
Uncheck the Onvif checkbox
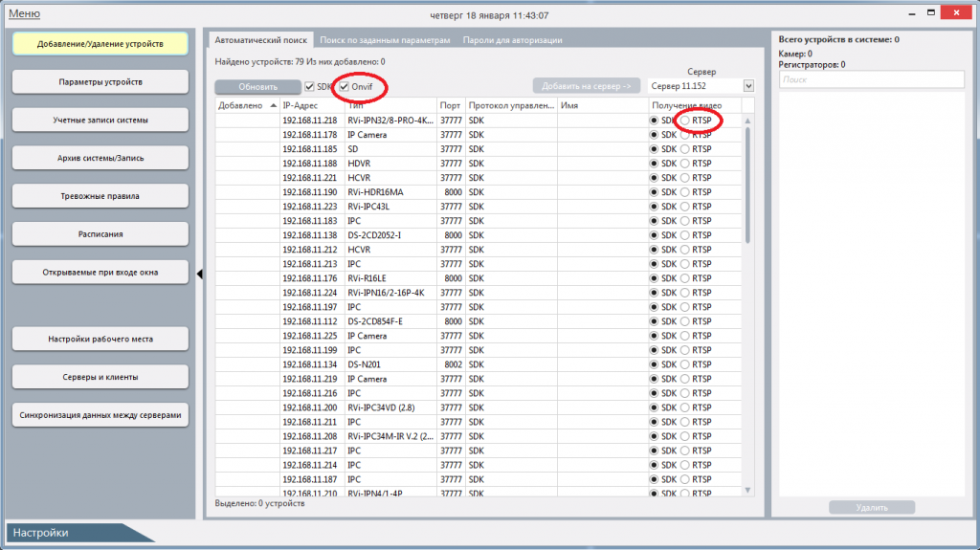[x=345, y=87]
